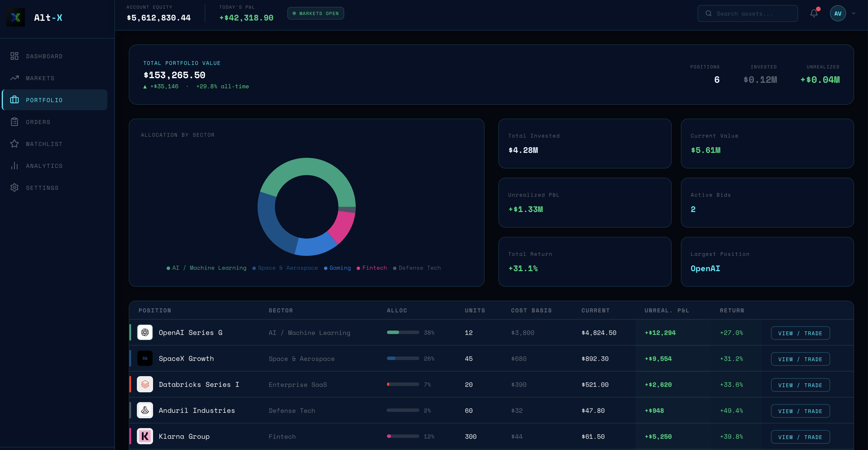Click the +$1.33M unrealized P&L value

[x=526, y=209]
